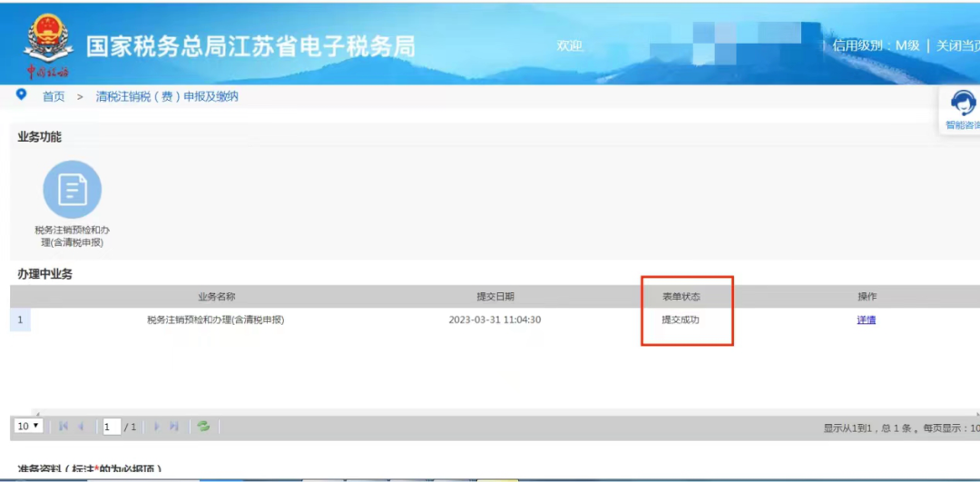Click the page number input field
The height and width of the screenshot is (482, 980).
point(111,427)
